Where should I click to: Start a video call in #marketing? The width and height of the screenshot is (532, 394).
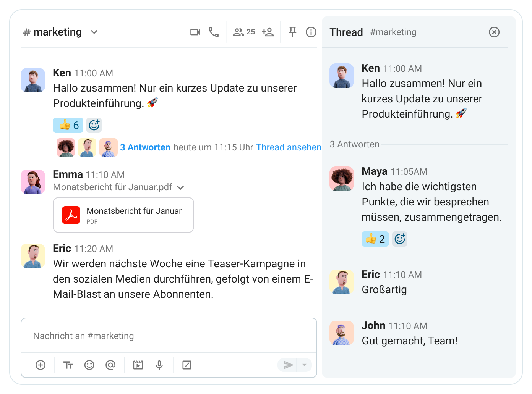point(195,32)
